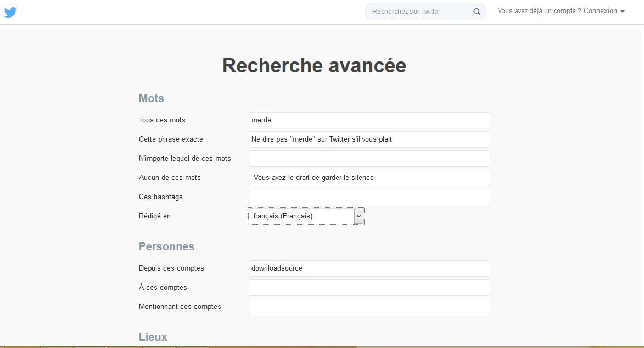Viewport: 644px width, 348px height.
Task: Click the 'Depuis ces comptes' input field
Action: coord(369,268)
